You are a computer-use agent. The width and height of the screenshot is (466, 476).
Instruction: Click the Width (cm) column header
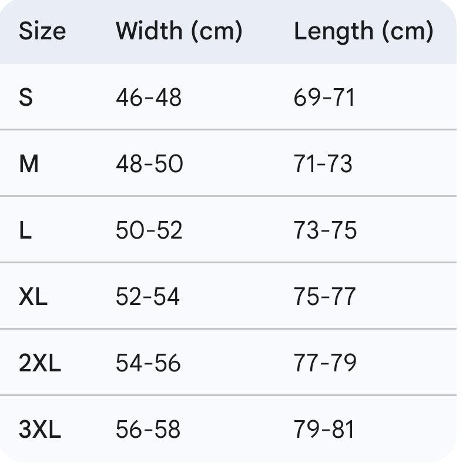179,31
